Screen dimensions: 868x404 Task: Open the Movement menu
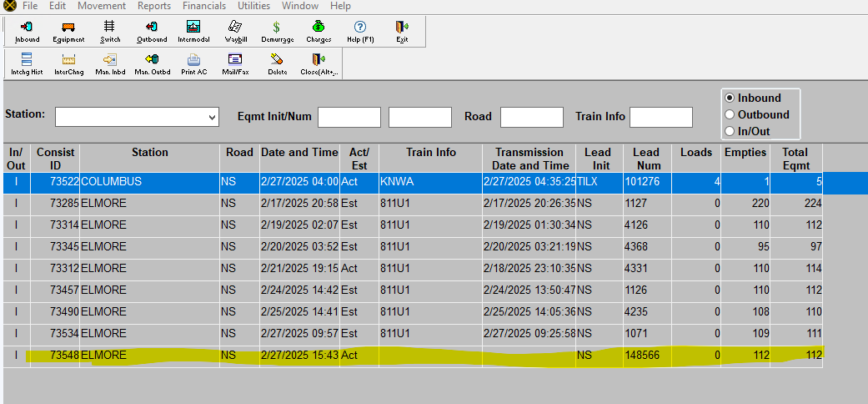pyautogui.click(x=102, y=6)
